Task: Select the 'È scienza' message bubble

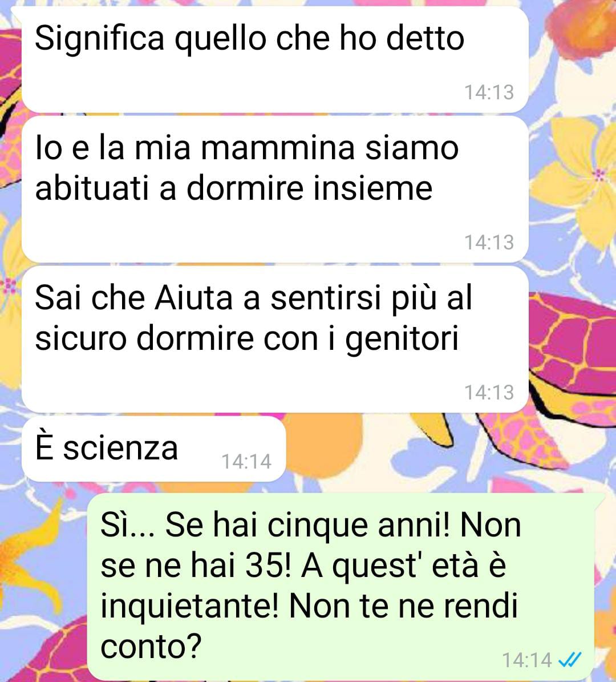Action: (154, 449)
